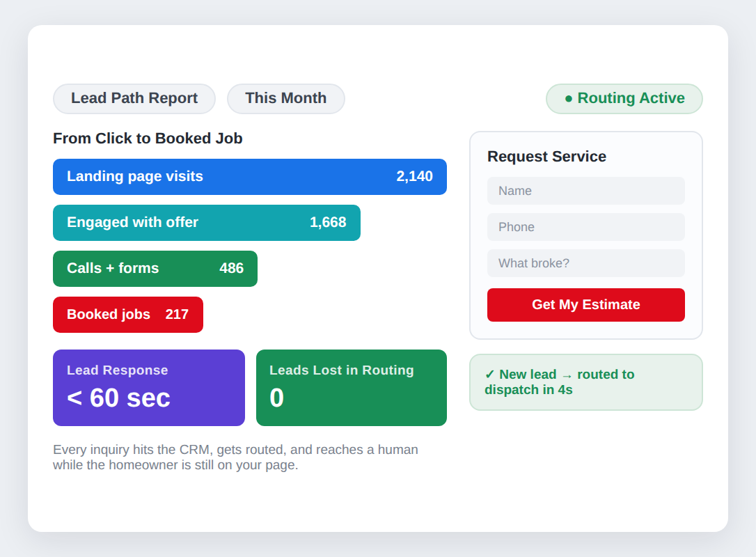Click the Routing Active status badge
This screenshot has height=557, width=756.
[x=624, y=98]
